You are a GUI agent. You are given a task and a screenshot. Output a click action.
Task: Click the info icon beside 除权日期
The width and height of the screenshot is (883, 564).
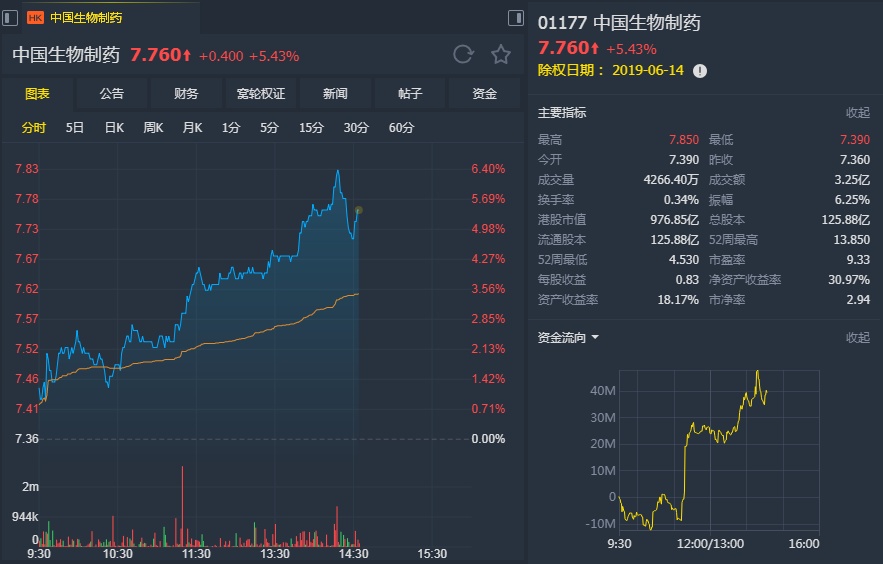coord(700,70)
